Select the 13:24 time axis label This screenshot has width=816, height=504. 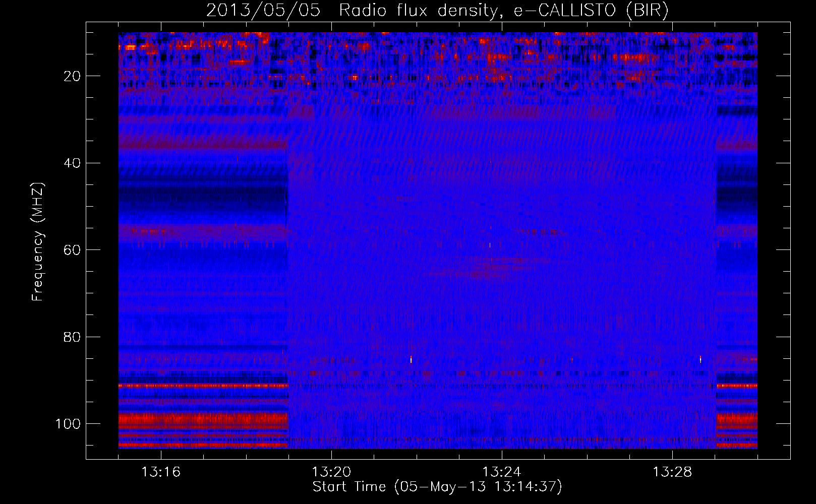pyautogui.click(x=502, y=472)
